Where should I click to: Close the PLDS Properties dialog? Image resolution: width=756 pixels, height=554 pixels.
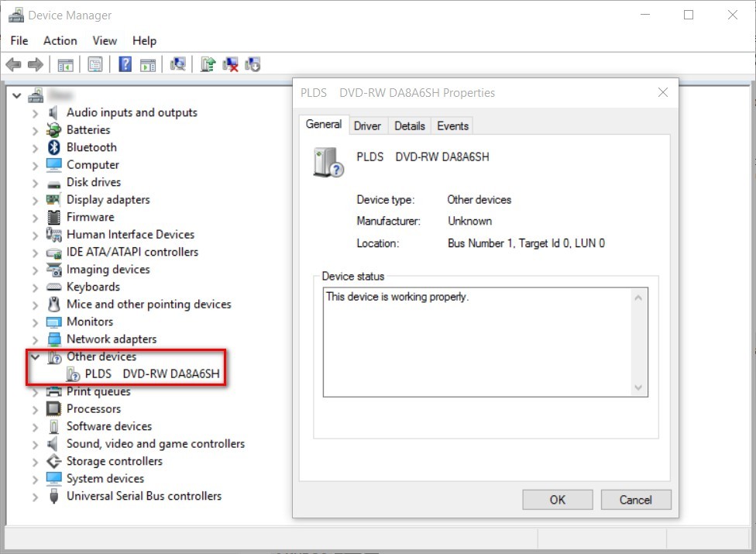coord(663,92)
